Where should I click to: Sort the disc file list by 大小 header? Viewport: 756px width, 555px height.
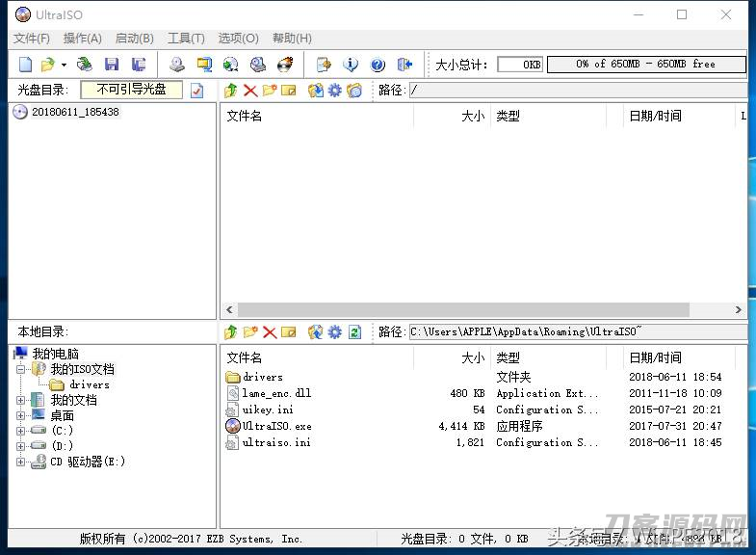(x=452, y=116)
